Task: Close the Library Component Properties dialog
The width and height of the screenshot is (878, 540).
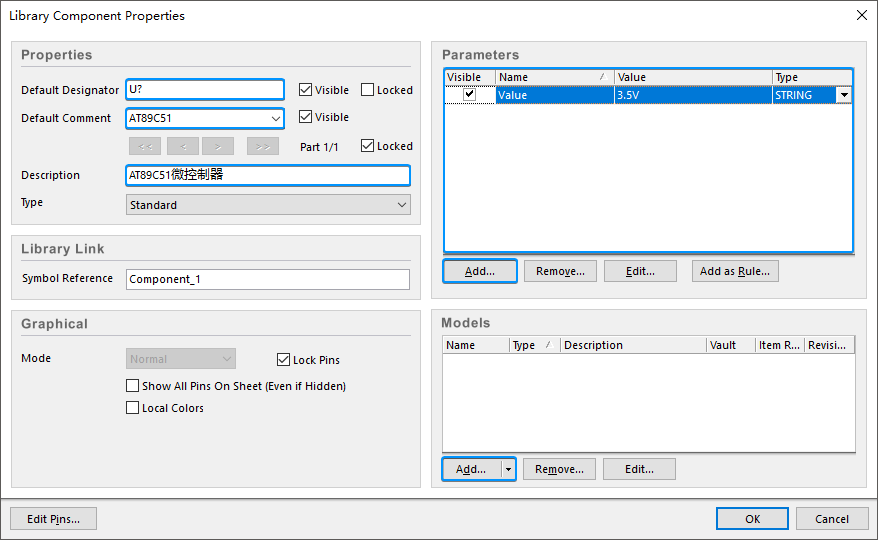Action: [862, 15]
